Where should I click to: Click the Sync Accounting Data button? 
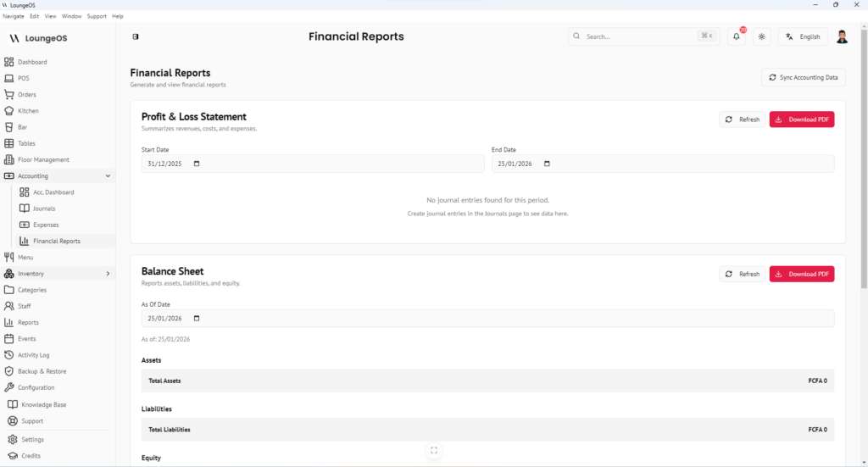(803, 77)
